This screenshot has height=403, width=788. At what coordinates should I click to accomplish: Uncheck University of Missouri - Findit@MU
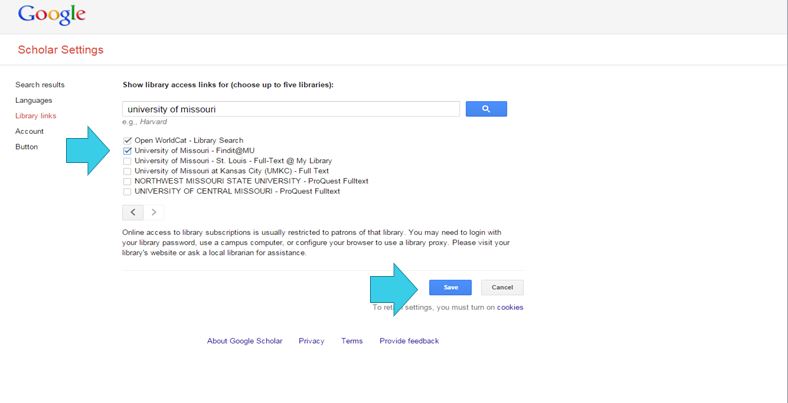coord(127,150)
